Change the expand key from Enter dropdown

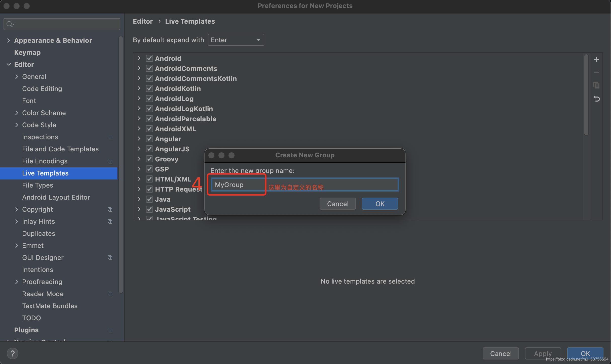coord(236,39)
